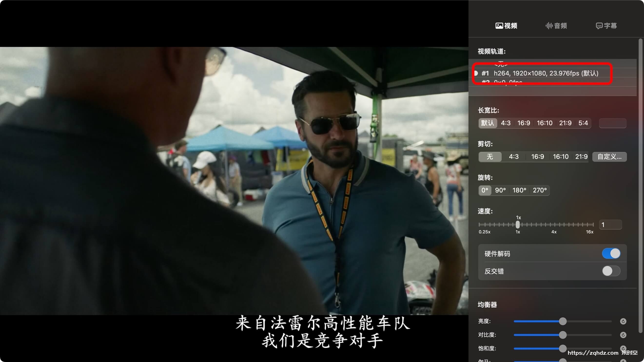Click inside the playback speed input field
Image resolution: width=644 pixels, height=362 pixels.
610,225
